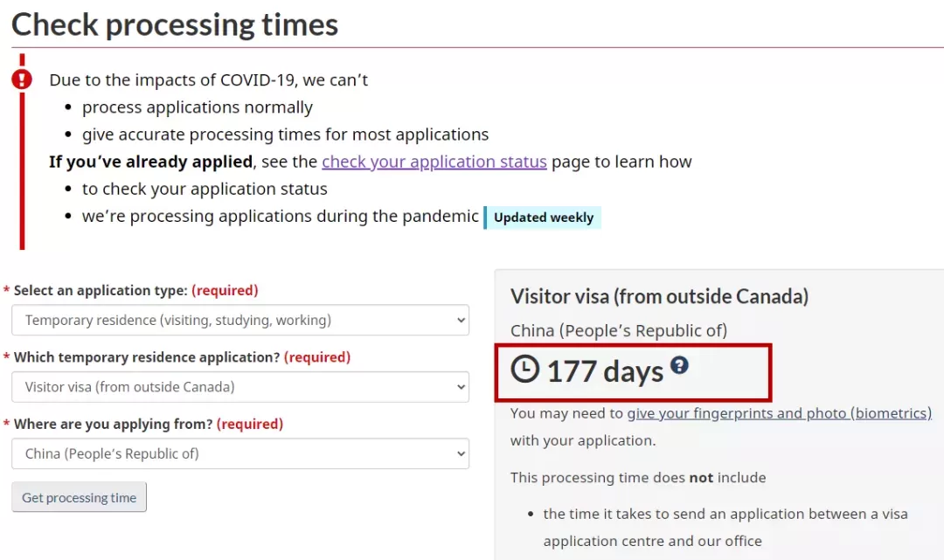The image size is (944, 560).
Task: Click the China (People's Republic of) result text
Action: 618,331
